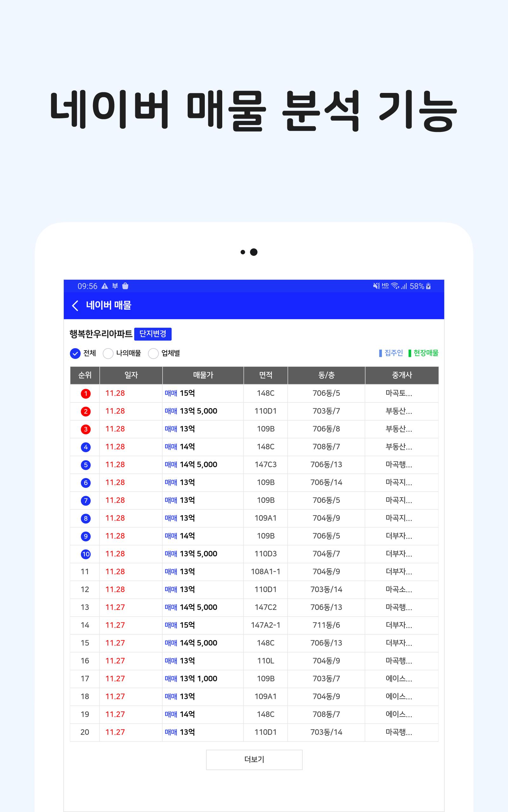The image size is (508, 812).
Task: Click the Wi-Fi status icon
Action: [x=395, y=286]
